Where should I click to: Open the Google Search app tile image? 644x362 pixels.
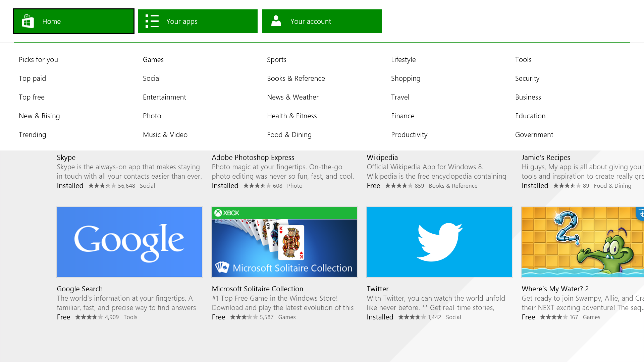pyautogui.click(x=129, y=242)
